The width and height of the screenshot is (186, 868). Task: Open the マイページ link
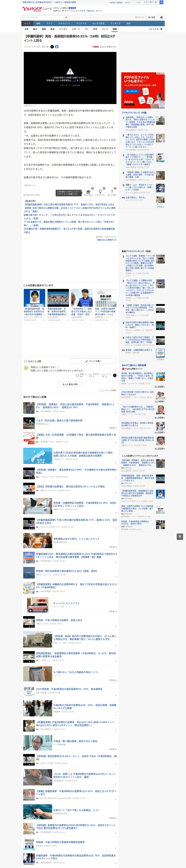[139, 17]
